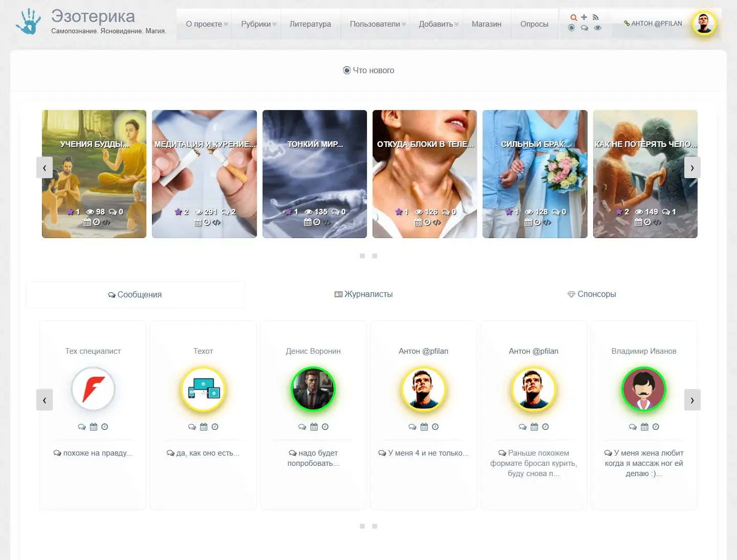Open the message 'надо будет попробовать...'

tap(313, 458)
